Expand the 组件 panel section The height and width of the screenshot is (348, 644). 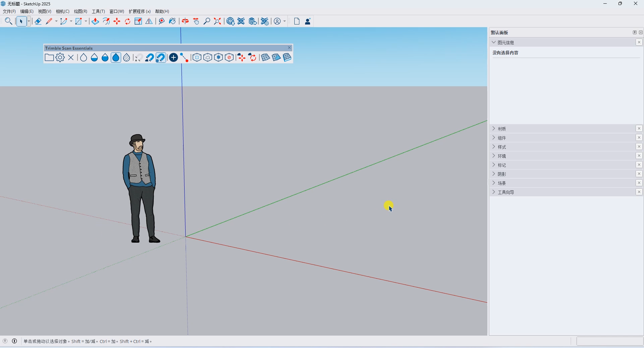coord(494,138)
